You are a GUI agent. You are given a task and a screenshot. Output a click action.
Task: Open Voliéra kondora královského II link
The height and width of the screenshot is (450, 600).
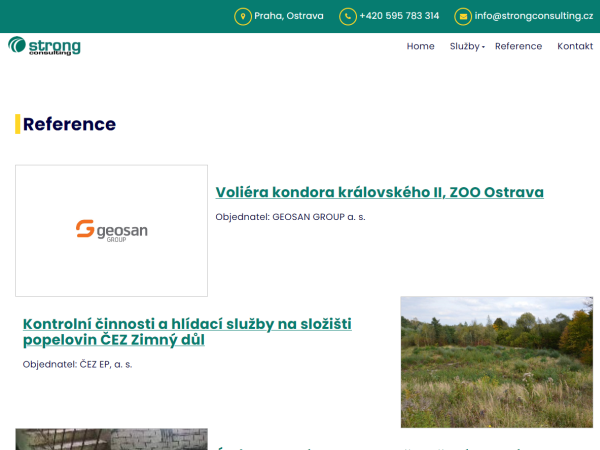coord(379,192)
